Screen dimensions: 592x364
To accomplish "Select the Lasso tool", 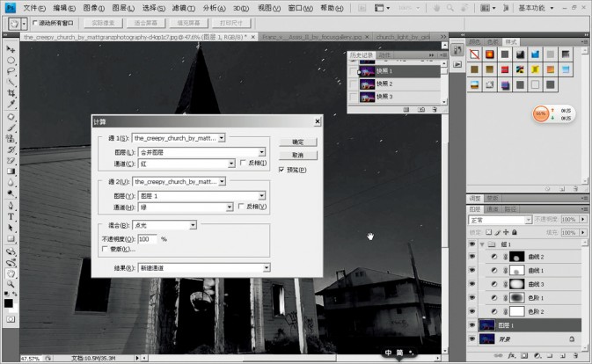I will pos(11,71).
